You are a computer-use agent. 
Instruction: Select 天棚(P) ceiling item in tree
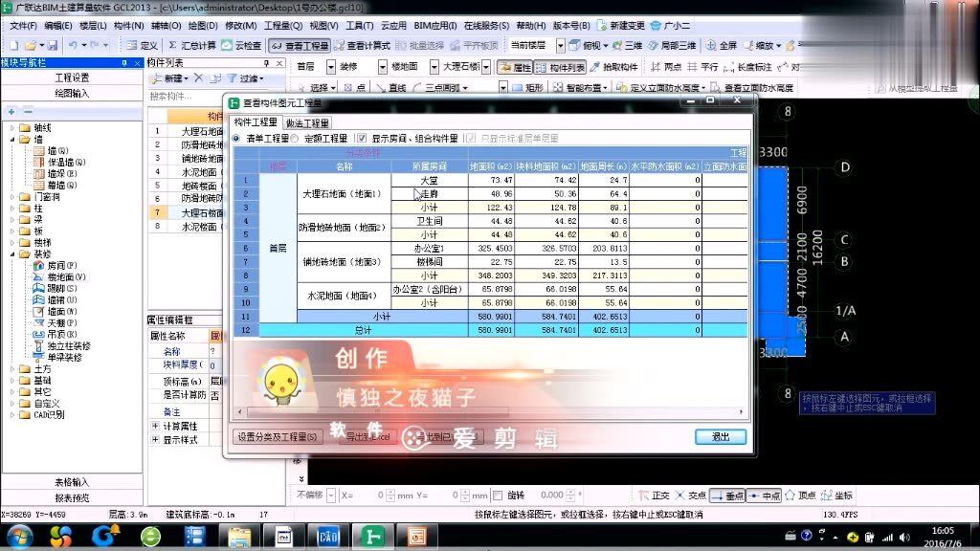pos(55,323)
